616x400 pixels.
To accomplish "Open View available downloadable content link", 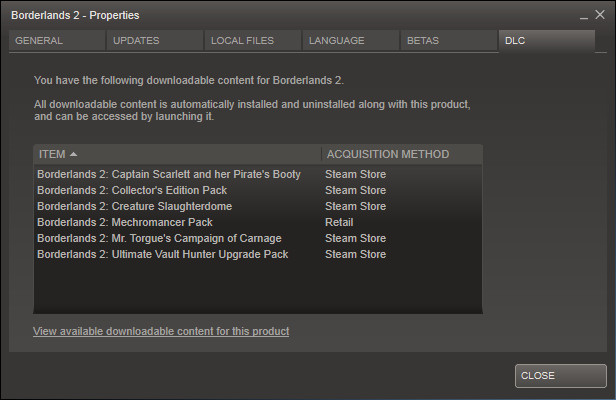I will point(161,331).
